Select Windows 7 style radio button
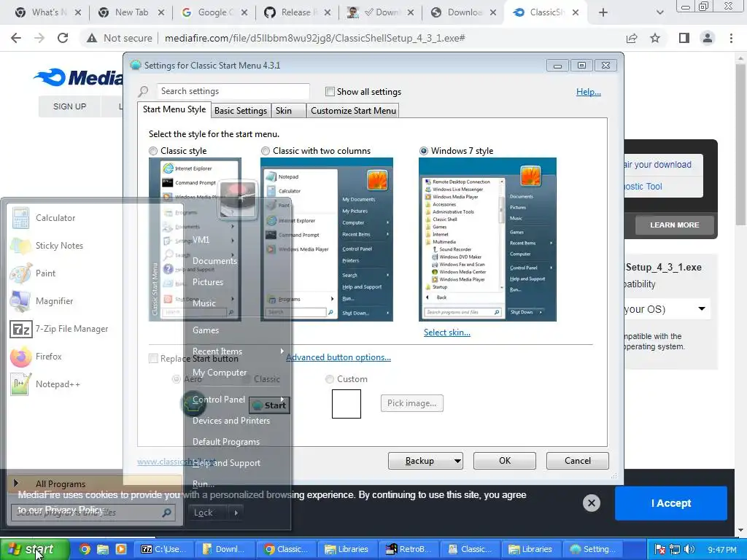747x560 pixels. [x=424, y=151]
